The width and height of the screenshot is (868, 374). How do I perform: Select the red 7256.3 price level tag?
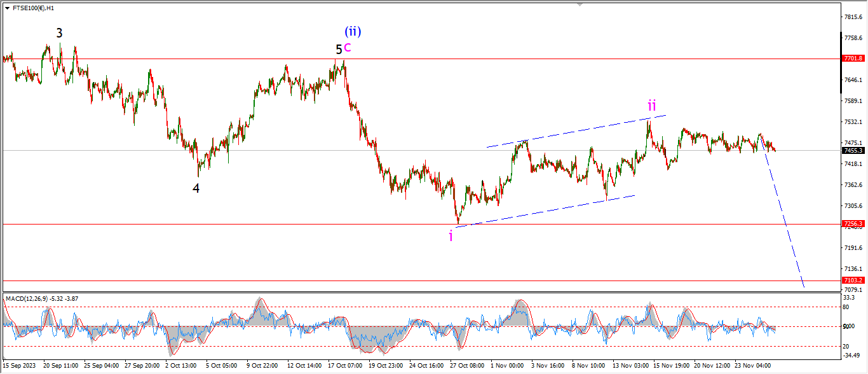(853, 224)
